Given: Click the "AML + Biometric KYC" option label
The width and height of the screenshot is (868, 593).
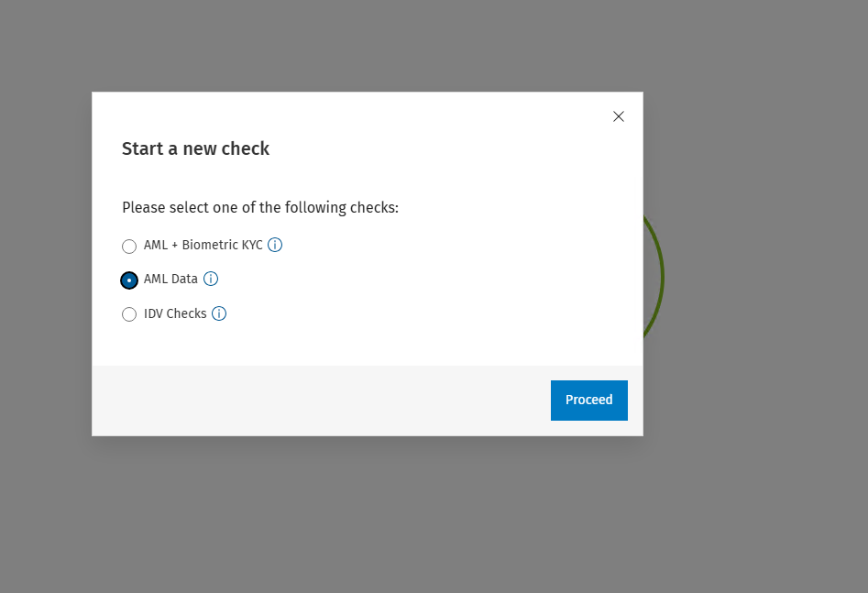Looking at the screenshot, I should (203, 245).
